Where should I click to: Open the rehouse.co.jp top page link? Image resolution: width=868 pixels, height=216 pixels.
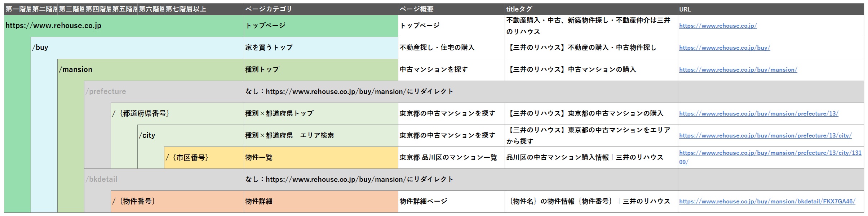(x=718, y=26)
